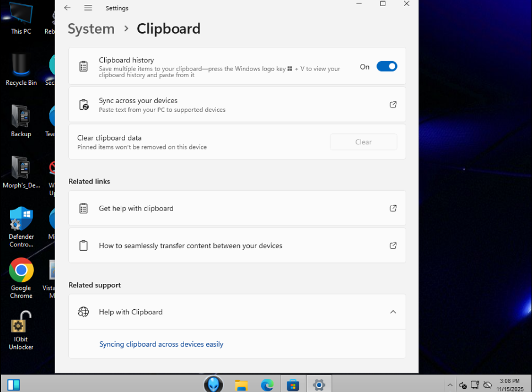Collapse the Help with Clipboard section
532x392 pixels.
[x=393, y=312]
